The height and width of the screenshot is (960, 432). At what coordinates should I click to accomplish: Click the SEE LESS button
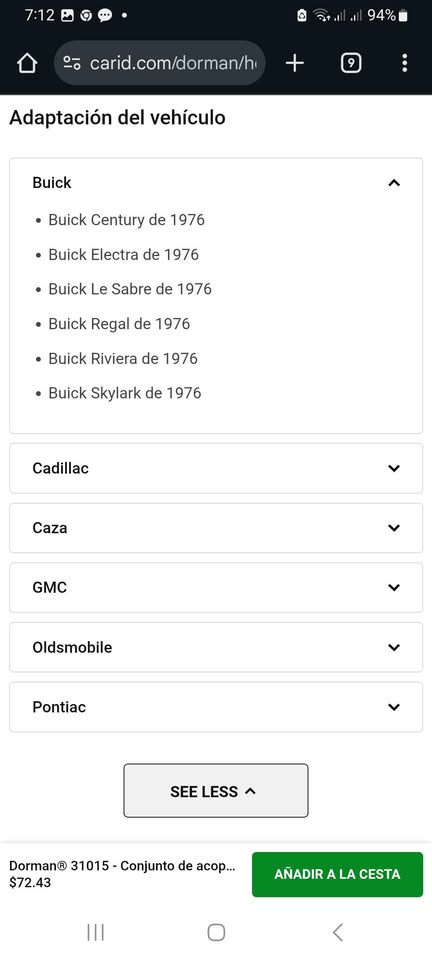(x=216, y=790)
